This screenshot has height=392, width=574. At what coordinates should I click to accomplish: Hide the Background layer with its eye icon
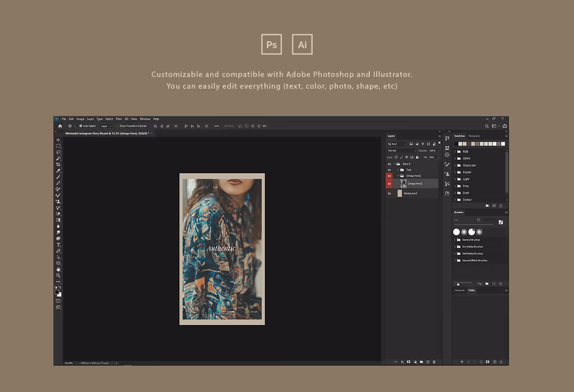click(390, 193)
